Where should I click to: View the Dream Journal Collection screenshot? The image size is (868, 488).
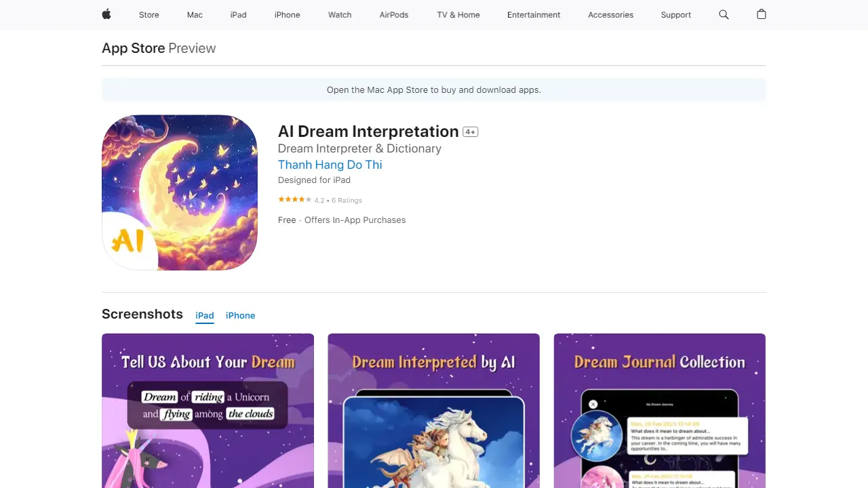coord(660,411)
